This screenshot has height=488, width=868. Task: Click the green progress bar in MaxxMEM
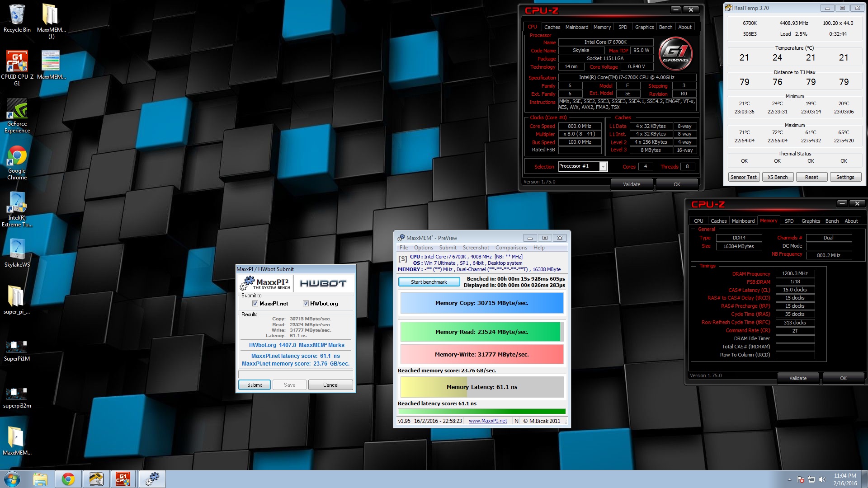tap(481, 412)
